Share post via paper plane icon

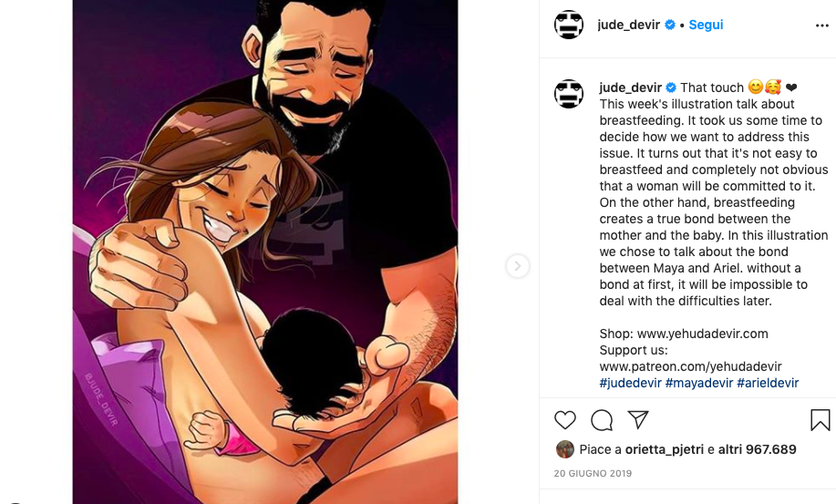[x=638, y=419]
